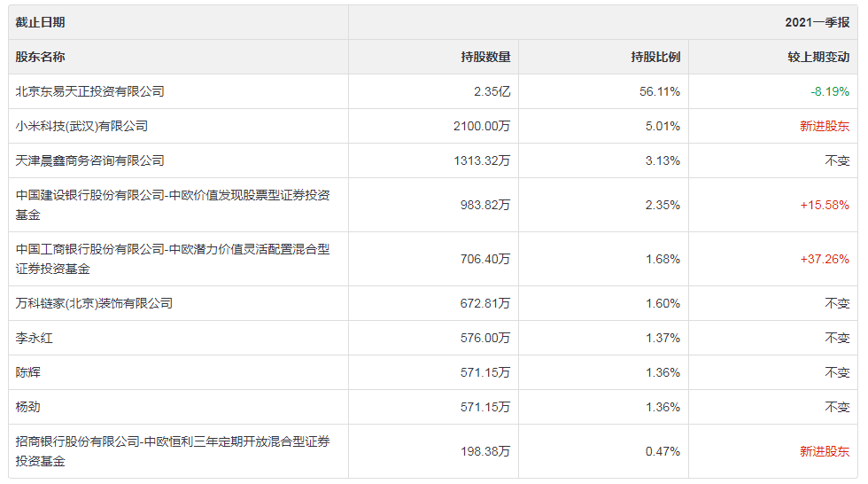Image resolution: width=868 pixels, height=484 pixels.
Task: Select shareholder 李永红
Action: click(x=35, y=338)
